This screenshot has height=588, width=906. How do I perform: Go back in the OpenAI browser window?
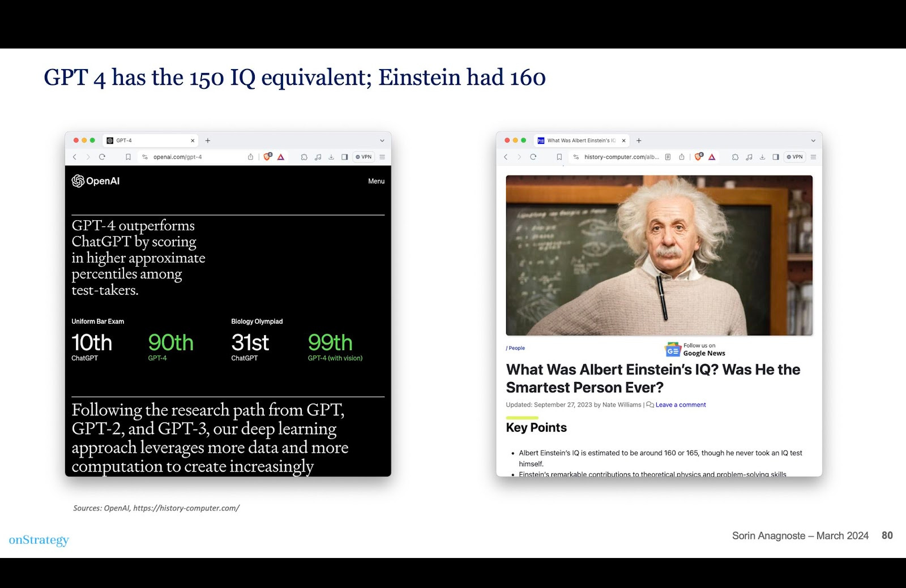(x=74, y=157)
